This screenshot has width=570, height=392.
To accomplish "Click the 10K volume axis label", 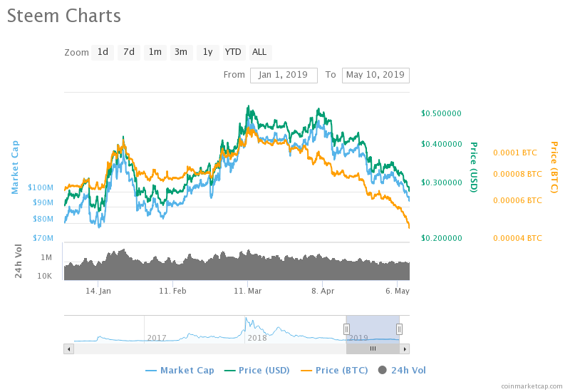I will 45,276.
